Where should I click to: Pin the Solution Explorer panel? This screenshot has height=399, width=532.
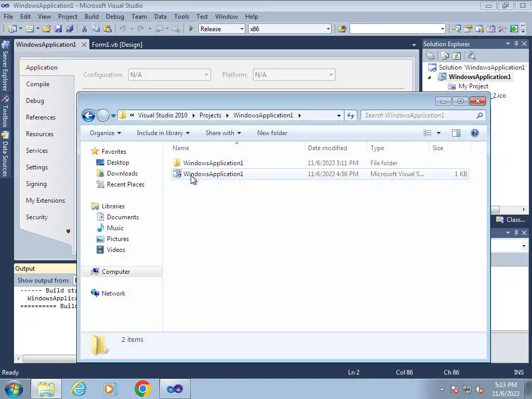point(516,44)
